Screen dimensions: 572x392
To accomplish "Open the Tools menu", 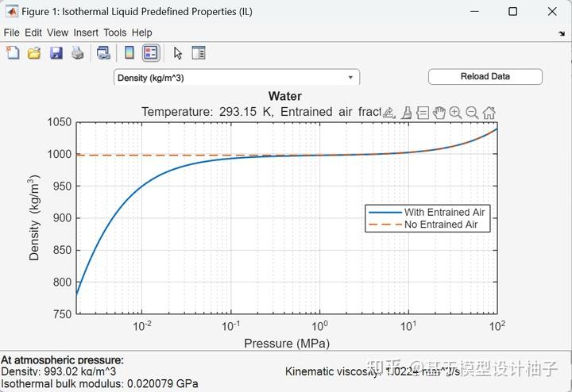I will click(115, 33).
